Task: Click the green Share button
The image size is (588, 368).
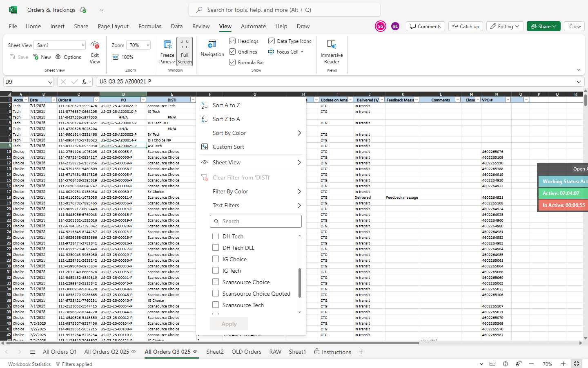Action: [x=543, y=26]
